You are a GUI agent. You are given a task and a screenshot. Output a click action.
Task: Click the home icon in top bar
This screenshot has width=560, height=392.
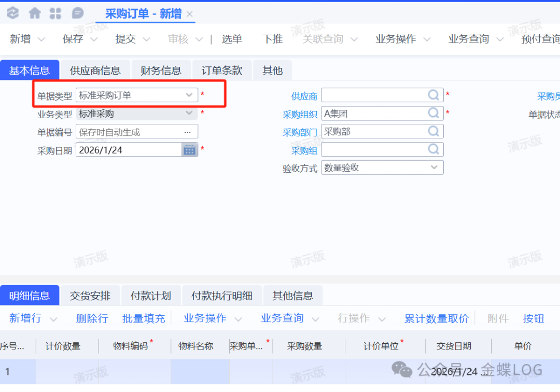[35, 13]
